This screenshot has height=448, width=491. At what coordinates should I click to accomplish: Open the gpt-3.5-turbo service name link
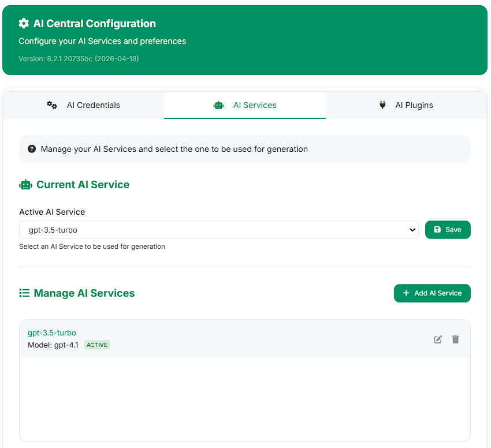point(52,333)
